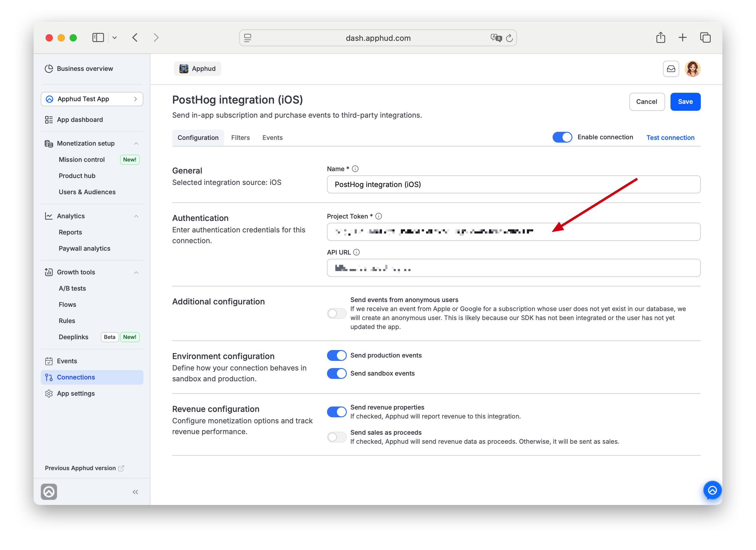Open Deeplinks in sidebar

tap(73, 337)
